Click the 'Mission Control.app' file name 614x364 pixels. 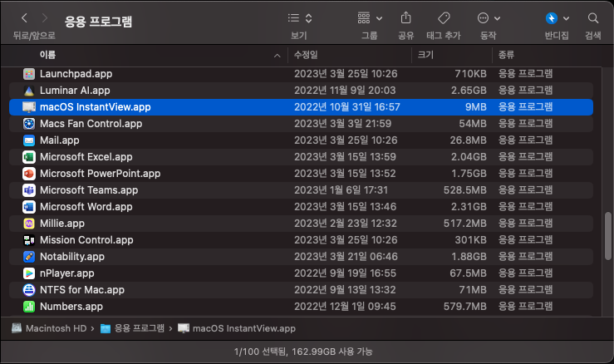86,240
